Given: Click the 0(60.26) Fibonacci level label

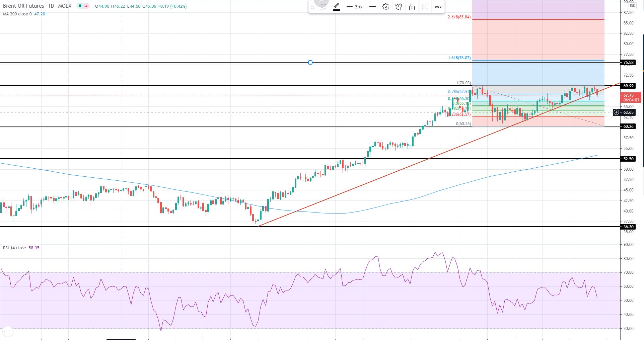Looking at the screenshot, I should tap(463, 124).
